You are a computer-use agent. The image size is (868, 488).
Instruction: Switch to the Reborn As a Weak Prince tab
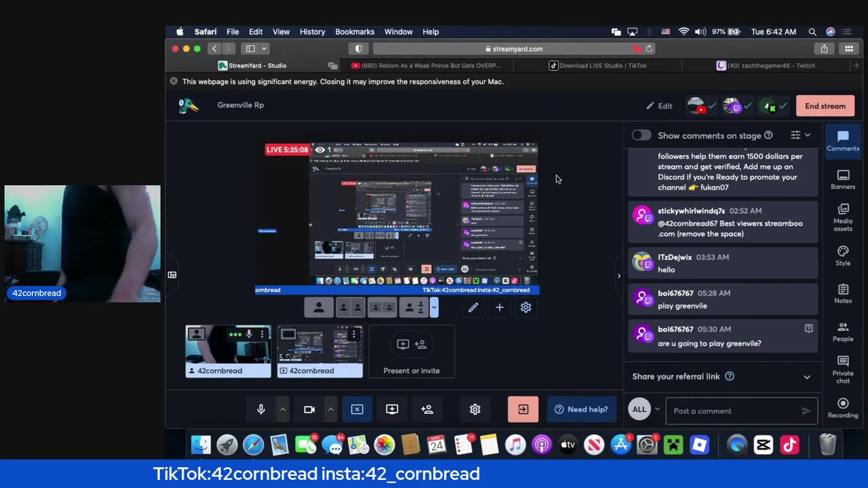pos(425,66)
